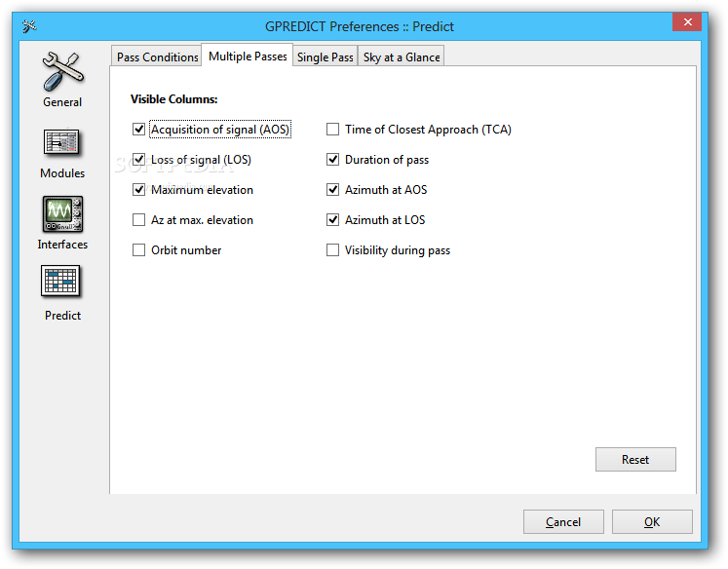
Task: Select the Multiple Passes tab
Action: (248, 56)
